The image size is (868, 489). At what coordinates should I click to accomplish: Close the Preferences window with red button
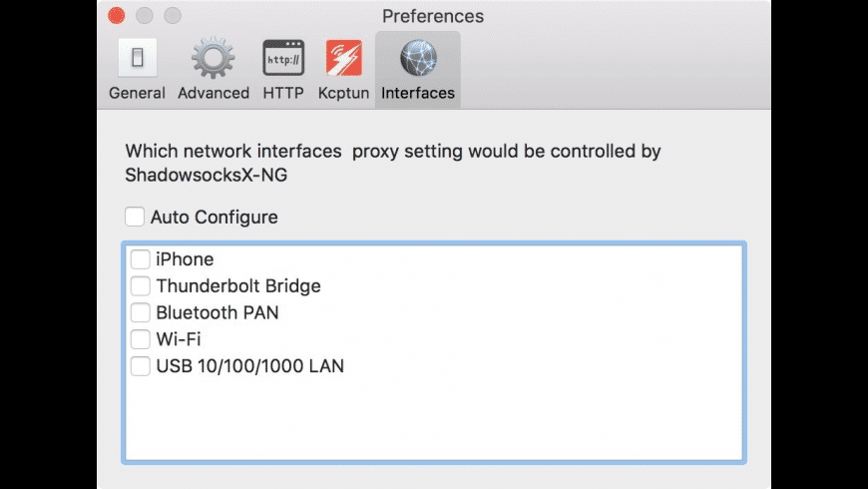tap(117, 16)
